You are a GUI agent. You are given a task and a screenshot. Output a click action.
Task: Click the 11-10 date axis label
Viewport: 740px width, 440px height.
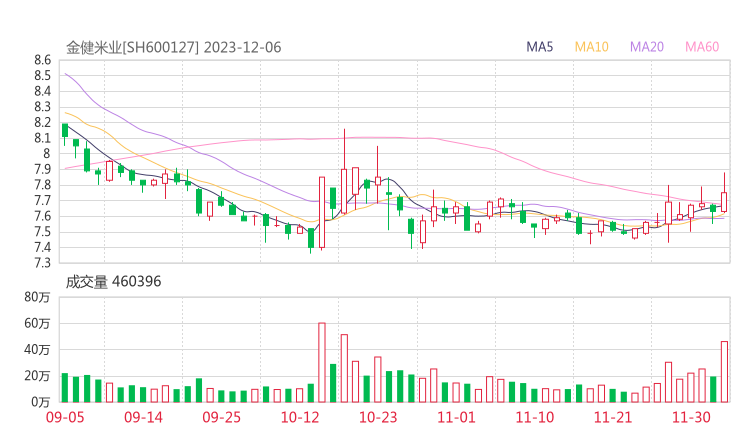click(535, 417)
